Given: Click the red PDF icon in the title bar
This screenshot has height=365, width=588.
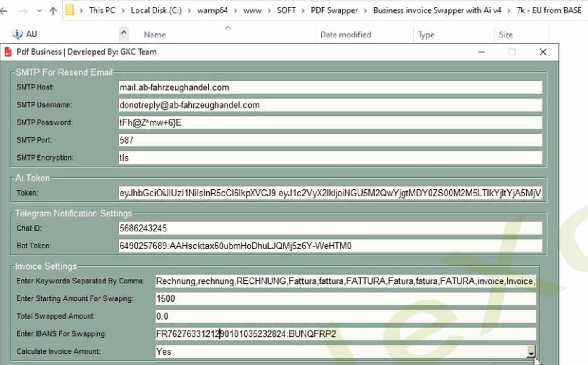Looking at the screenshot, I should (7, 52).
